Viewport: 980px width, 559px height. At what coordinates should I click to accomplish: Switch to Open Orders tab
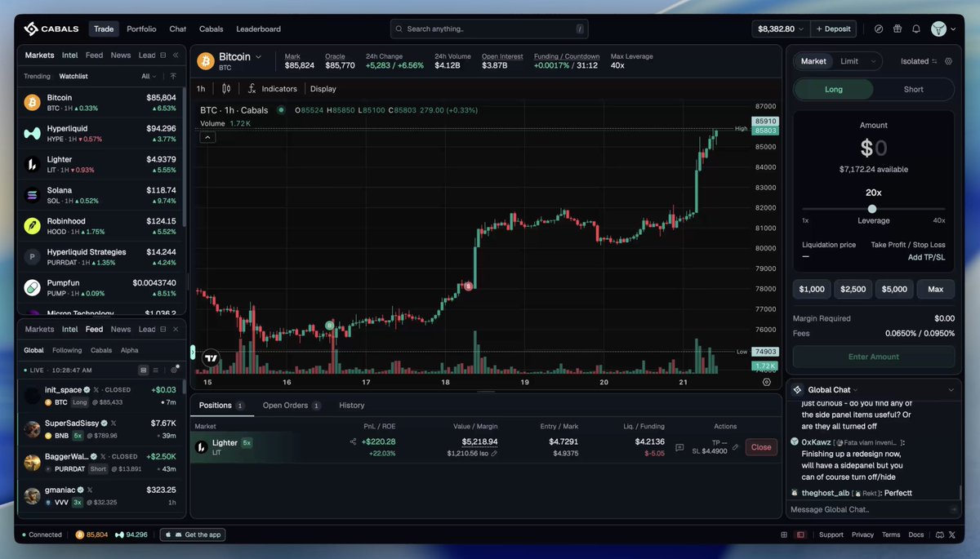coord(292,405)
